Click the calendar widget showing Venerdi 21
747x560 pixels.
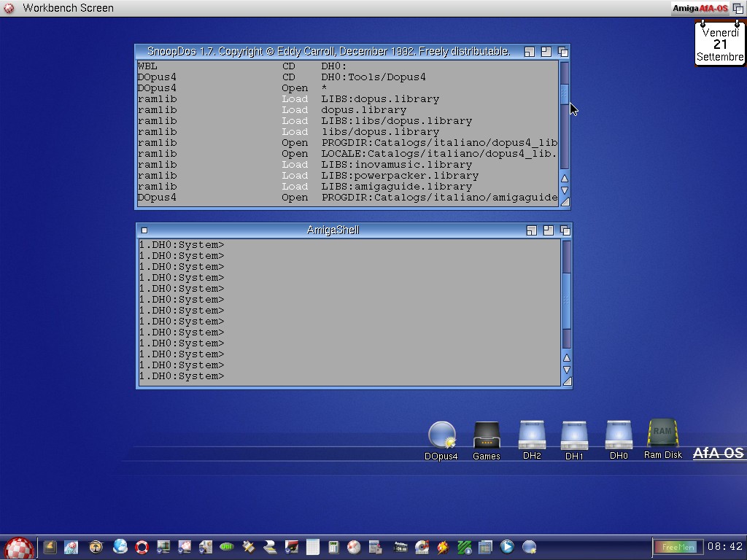720,44
